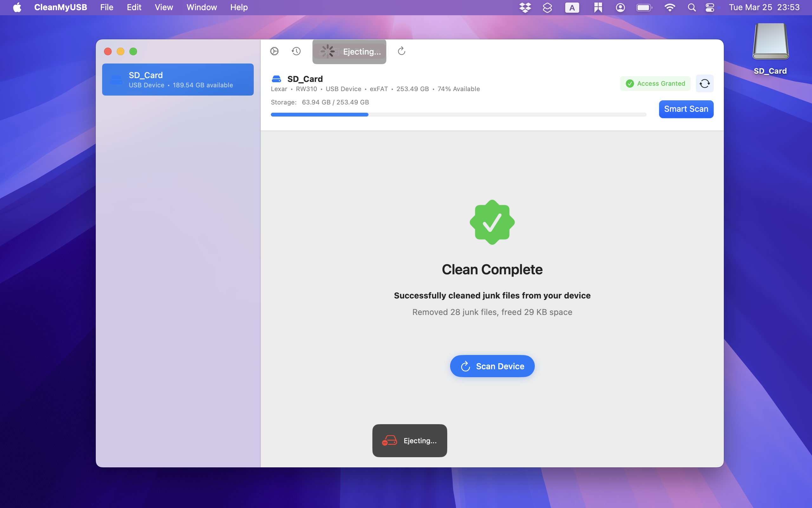Click the Ejecting progress button in toolbar
Viewport: 812px width, 508px height.
tap(349, 51)
